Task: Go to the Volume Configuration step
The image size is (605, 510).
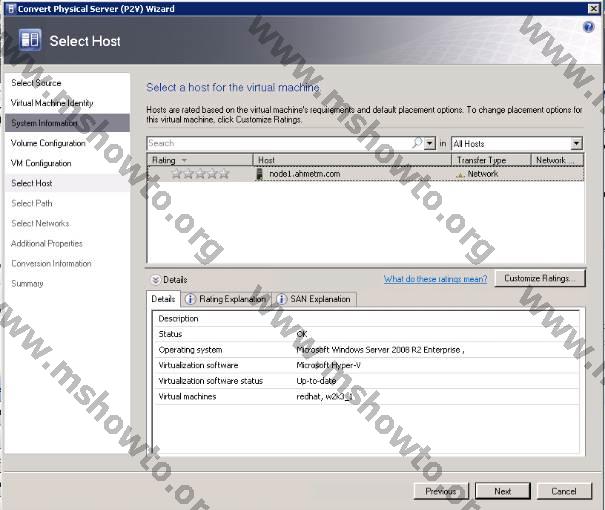Action: (48, 143)
